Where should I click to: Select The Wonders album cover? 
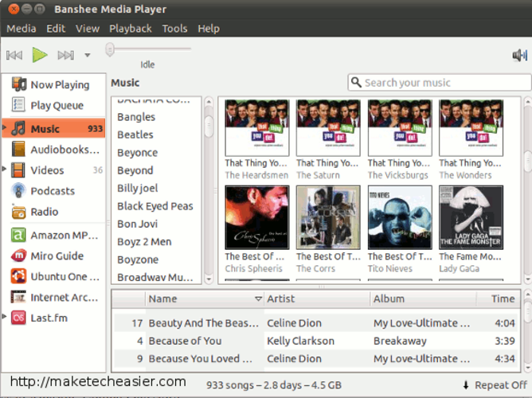(x=471, y=128)
